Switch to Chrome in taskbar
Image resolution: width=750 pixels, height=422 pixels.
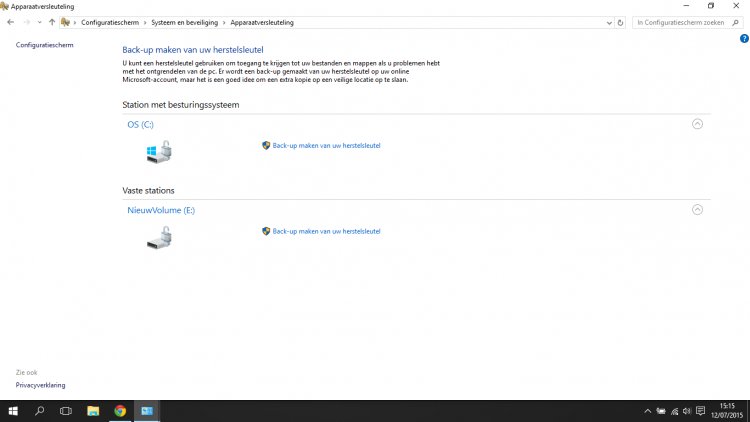[120, 411]
